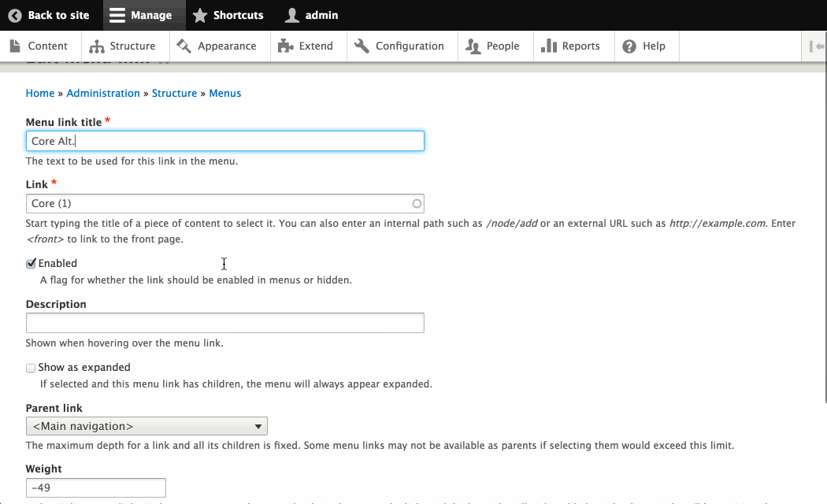Click Back to site label

58,15
